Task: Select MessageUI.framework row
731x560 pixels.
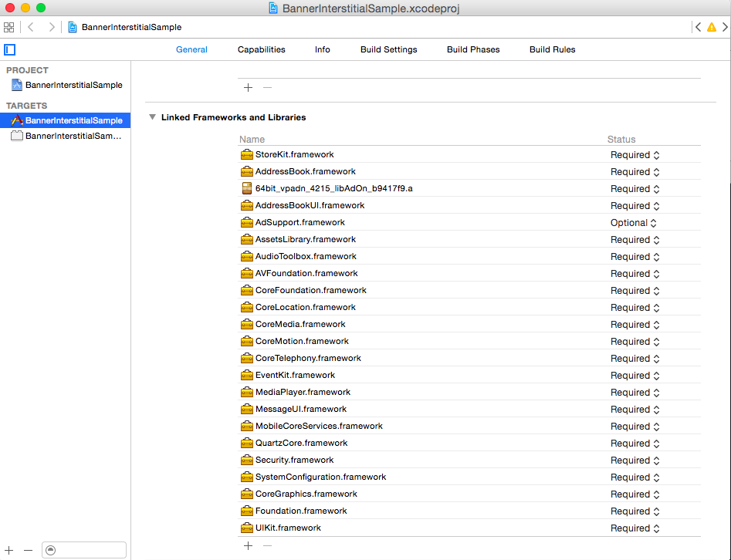Action: (x=469, y=409)
